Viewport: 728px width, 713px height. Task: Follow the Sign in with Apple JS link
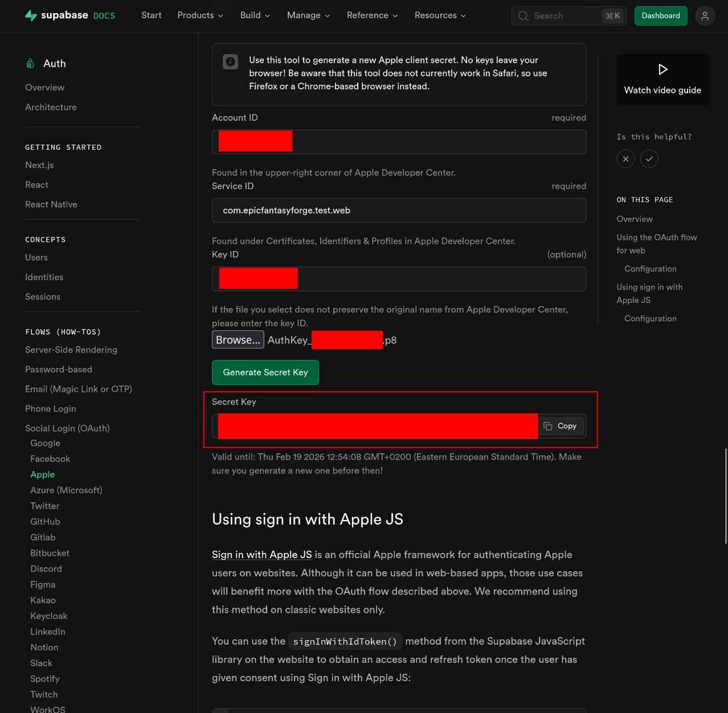click(x=261, y=555)
